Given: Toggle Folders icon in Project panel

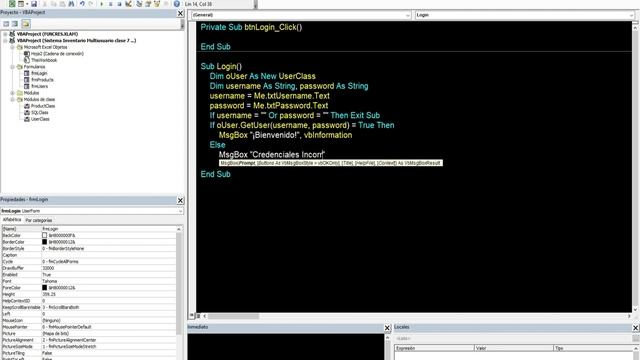Looking at the screenshot, I should (26, 24).
